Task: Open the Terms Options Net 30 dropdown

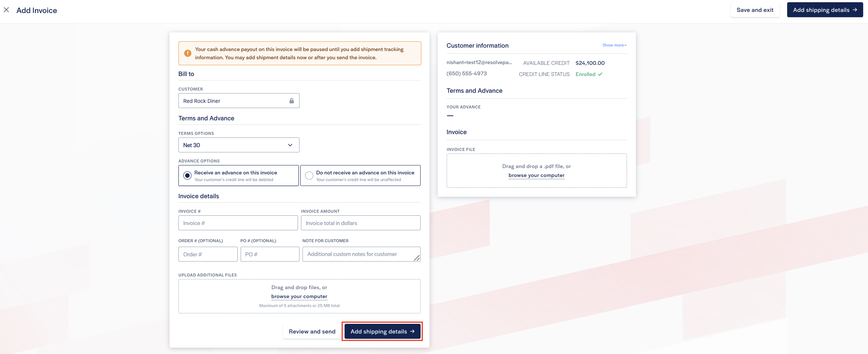Action: click(x=238, y=145)
